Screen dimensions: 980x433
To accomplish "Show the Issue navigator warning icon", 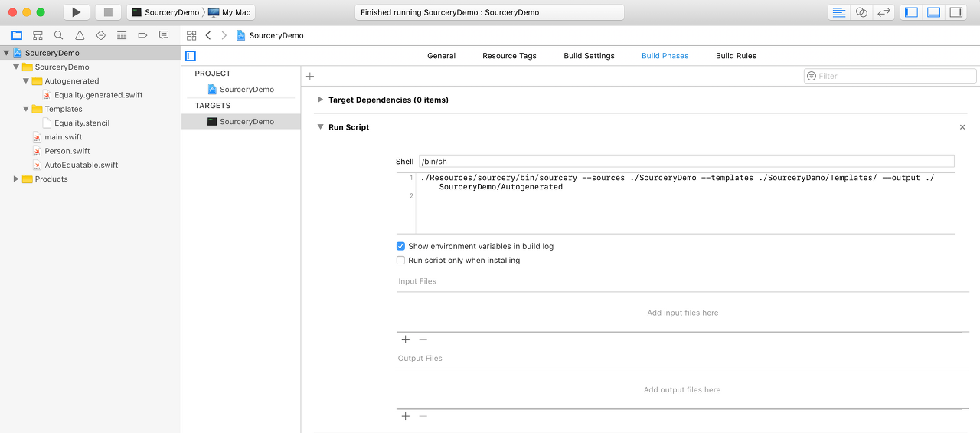I will click(x=80, y=35).
